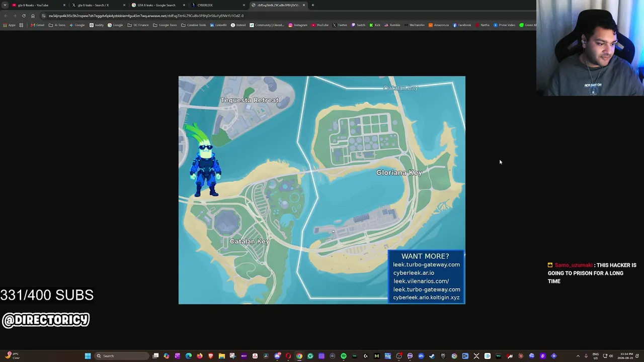Open a new browser tab
The height and width of the screenshot is (362, 644).
312,5
